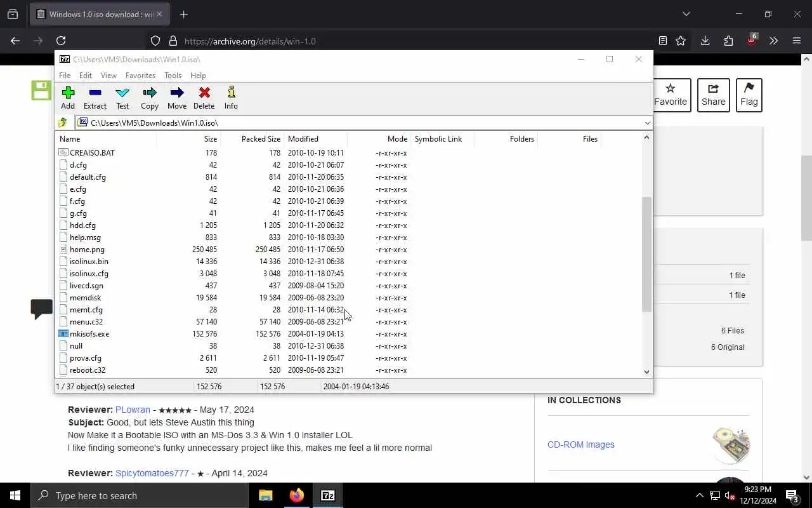Open the list all tabs dropdown

point(686,14)
